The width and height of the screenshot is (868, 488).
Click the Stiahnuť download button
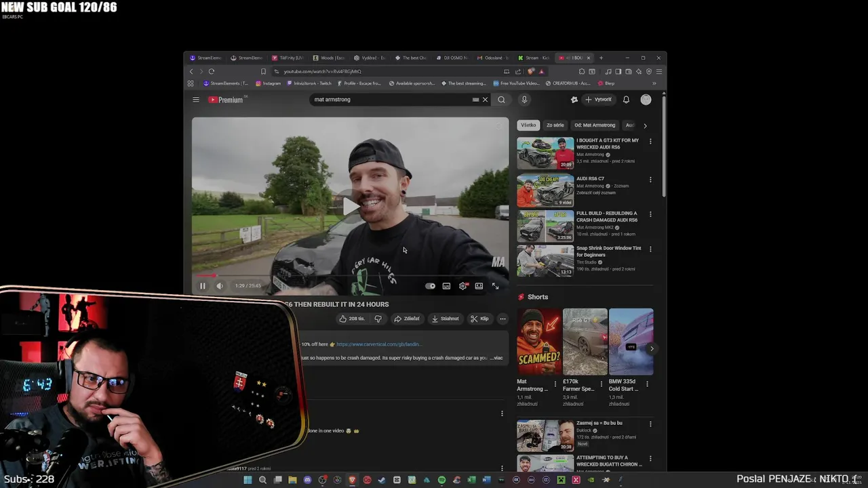(445, 319)
